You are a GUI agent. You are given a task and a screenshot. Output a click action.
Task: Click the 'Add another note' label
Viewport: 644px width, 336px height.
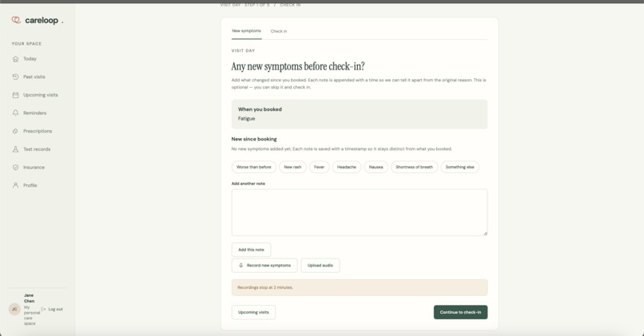[248, 184]
